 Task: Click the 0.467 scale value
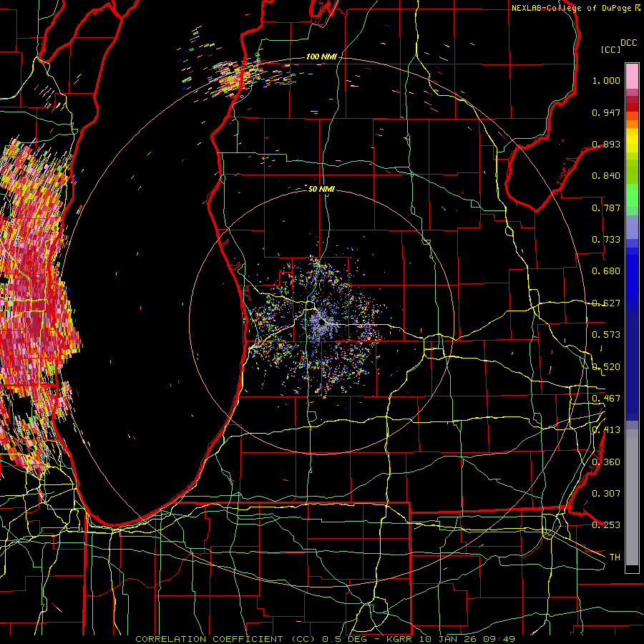[606, 399]
